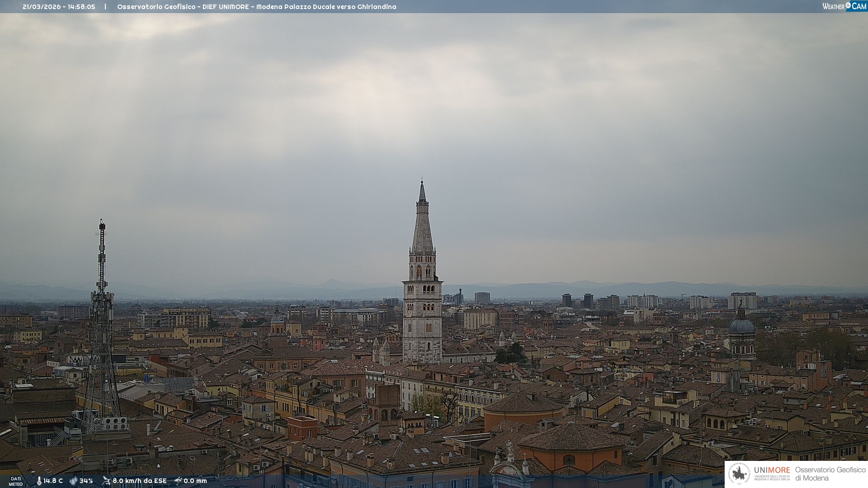Screen dimensions: 868x488
Task: Click the octagonal tiled roof in foreground
Action: [x=572, y=437]
